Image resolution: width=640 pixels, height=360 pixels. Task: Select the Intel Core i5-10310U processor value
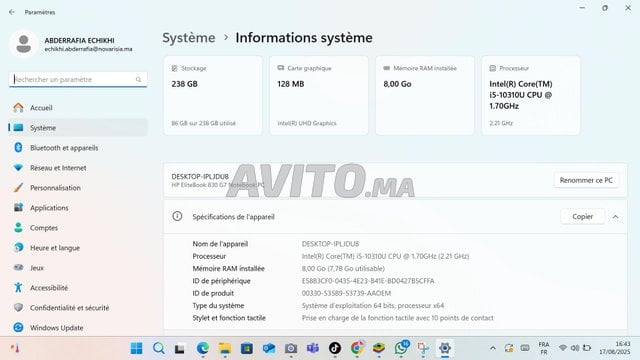click(385, 256)
